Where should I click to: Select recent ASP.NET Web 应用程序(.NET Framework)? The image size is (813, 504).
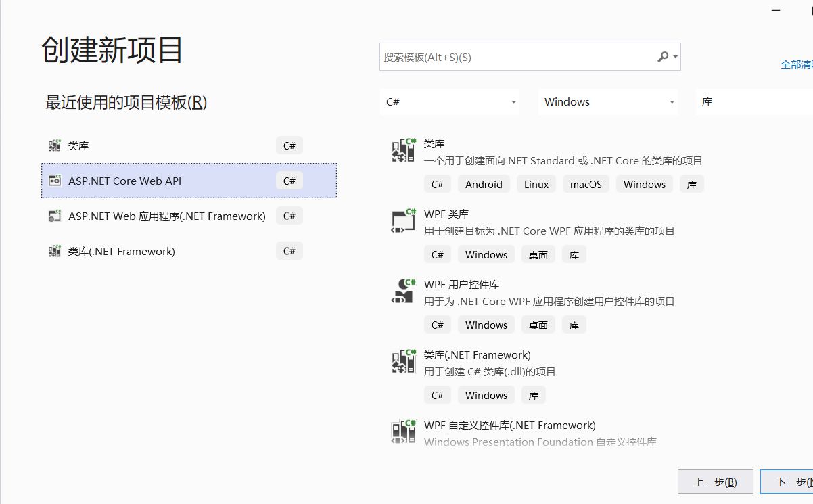pos(189,216)
